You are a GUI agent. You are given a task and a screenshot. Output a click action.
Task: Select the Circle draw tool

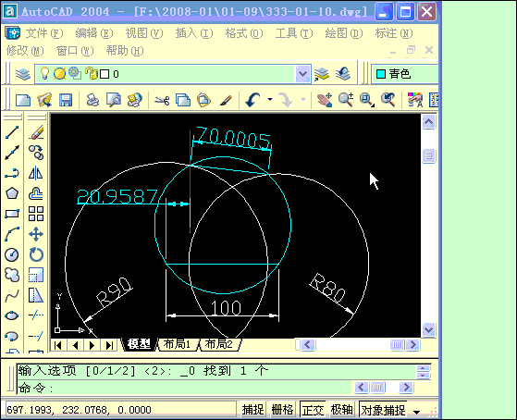[12, 254]
